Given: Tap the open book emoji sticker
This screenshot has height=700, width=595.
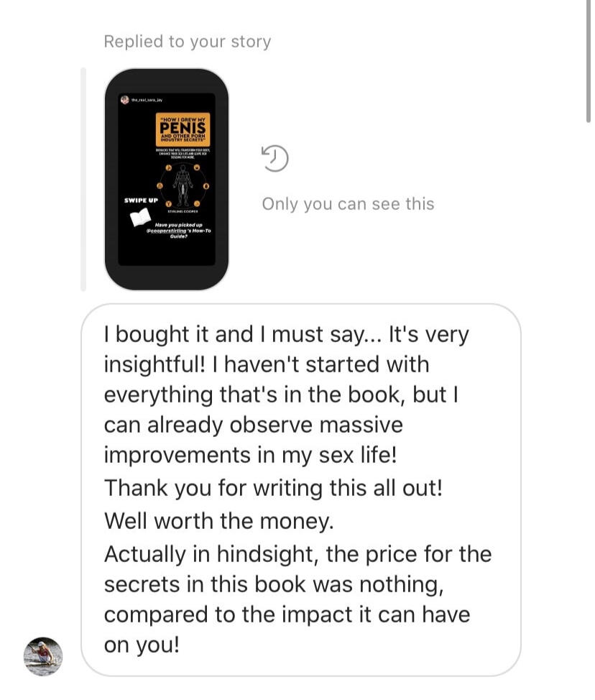Looking at the screenshot, I should click(141, 217).
